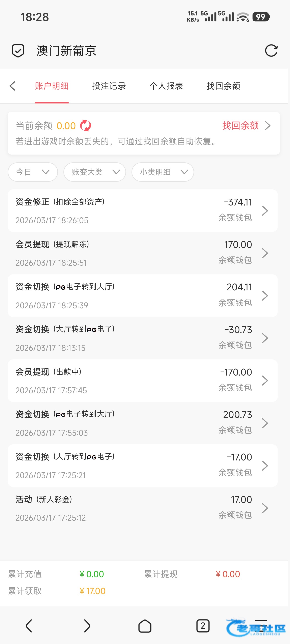The height and width of the screenshot is (644, 290).
Task: Expand the 账变大类 category dropdown
Action: [x=95, y=172]
